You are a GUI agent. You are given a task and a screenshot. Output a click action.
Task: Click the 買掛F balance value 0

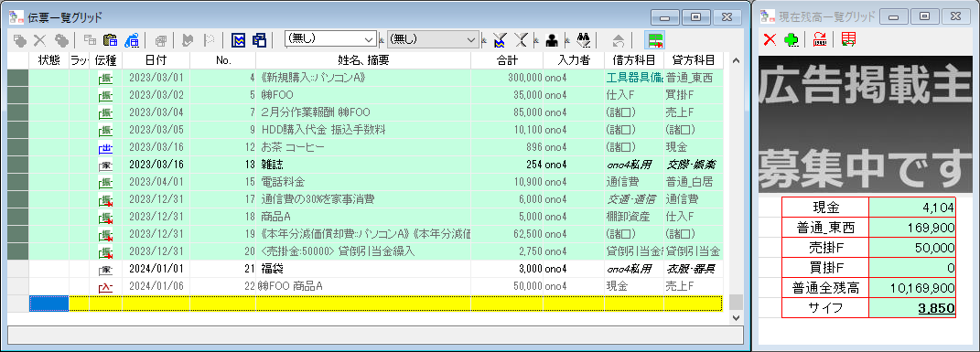[x=912, y=268]
